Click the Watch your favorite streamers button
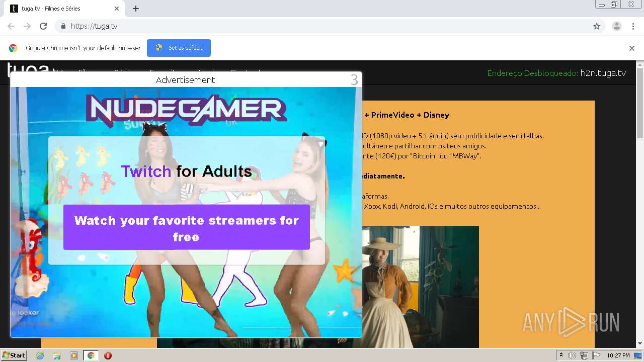Viewport: 644px width, 362px height. (x=187, y=227)
